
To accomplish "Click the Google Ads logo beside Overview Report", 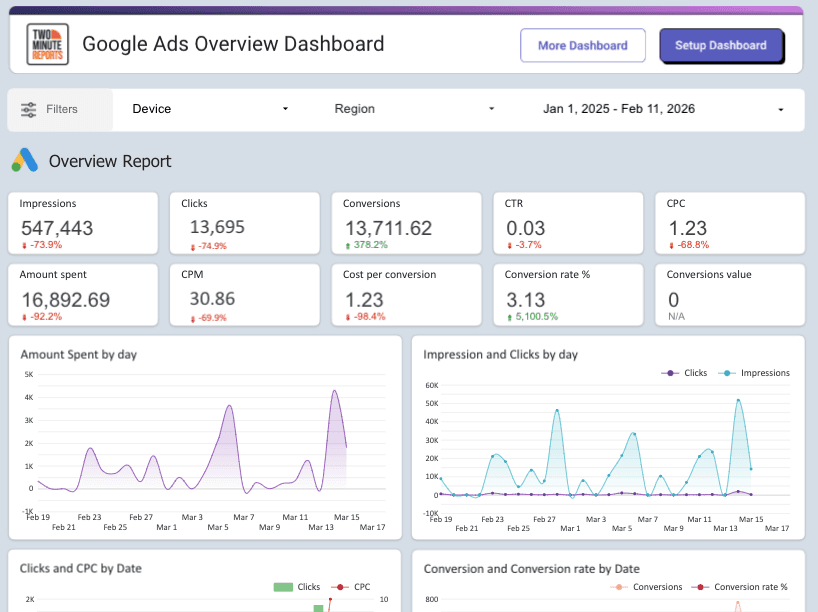I will click(x=25, y=160).
